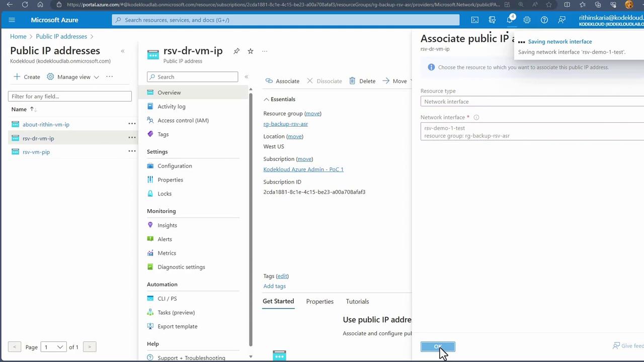Open the help question mark
This screenshot has height=362, width=644.
[544, 20]
